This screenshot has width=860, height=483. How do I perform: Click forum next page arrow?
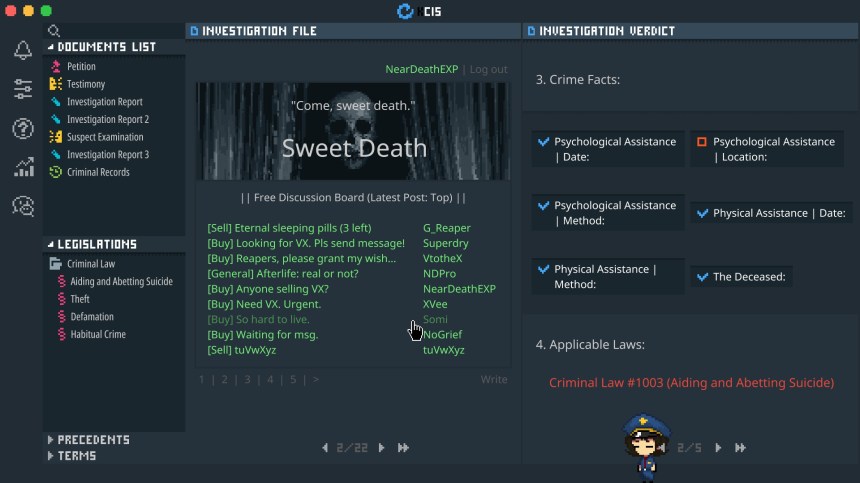(315, 379)
